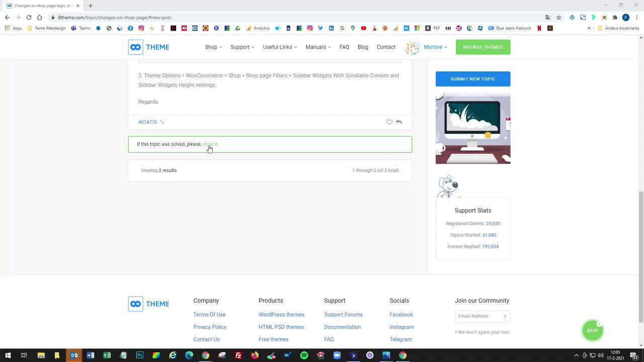
Task: Open Terms Of Use link
Action: click(209, 315)
